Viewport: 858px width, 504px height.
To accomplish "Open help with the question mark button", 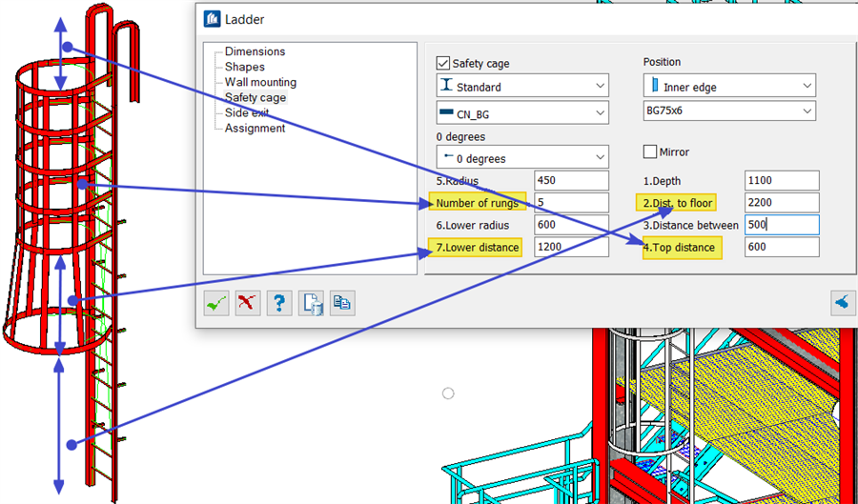I will 279,302.
